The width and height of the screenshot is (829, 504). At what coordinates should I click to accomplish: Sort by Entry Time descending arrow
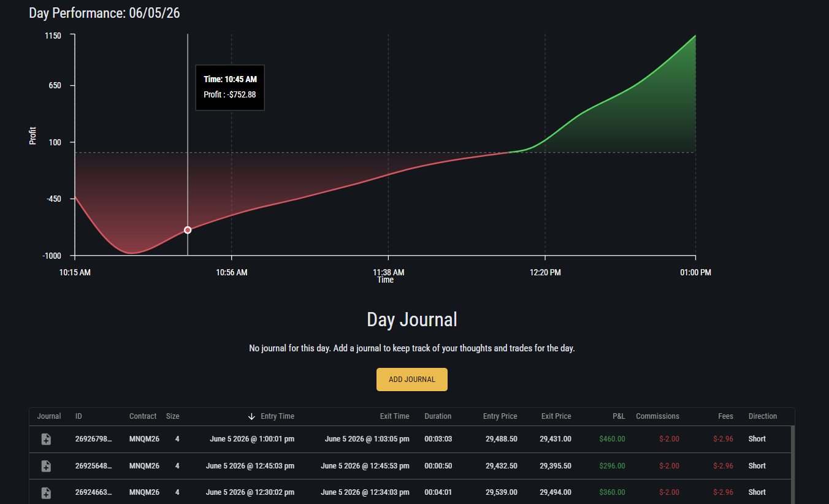251,416
